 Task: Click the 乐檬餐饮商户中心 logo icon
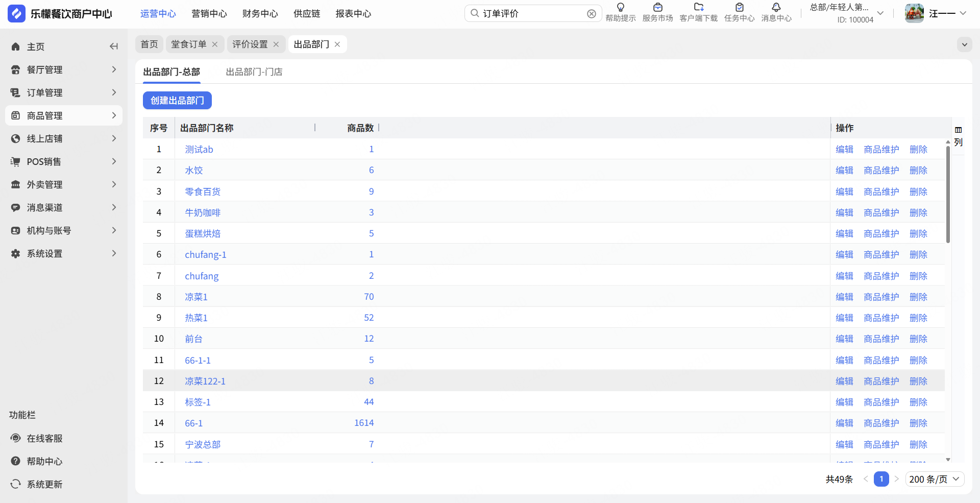tap(16, 14)
